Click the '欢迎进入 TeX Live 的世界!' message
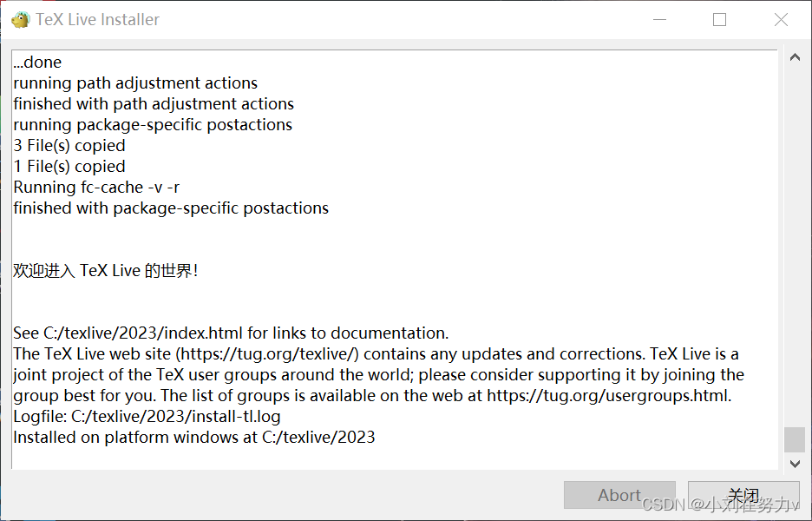Image resolution: width=812 pixels, height=521 pixels. pyautogui.click(x=106, y=271)
